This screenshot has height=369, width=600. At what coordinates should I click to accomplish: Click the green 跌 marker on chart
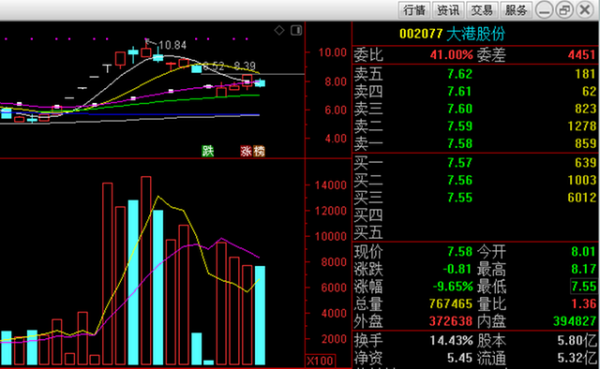click(x=208, y=151)
